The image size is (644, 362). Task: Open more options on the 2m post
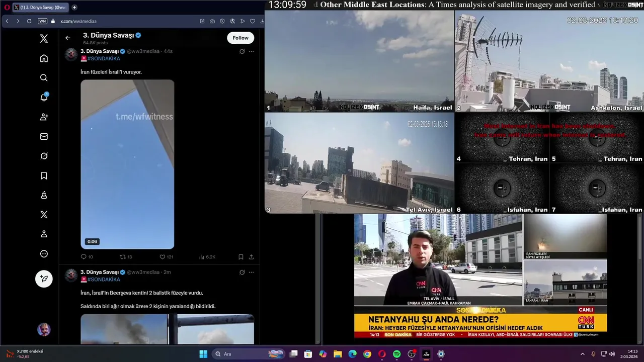pyautogui.click(x=251, y=272)
